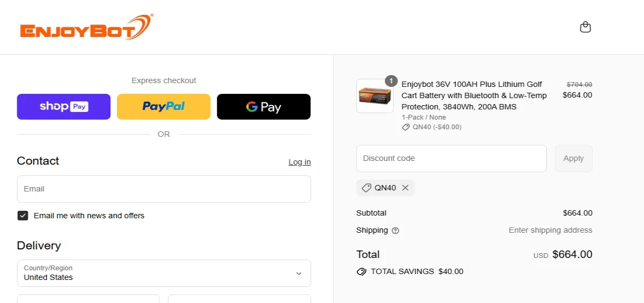
Task: Focus the Email input field
Action: pyautogui.click(x=164, y=189)
